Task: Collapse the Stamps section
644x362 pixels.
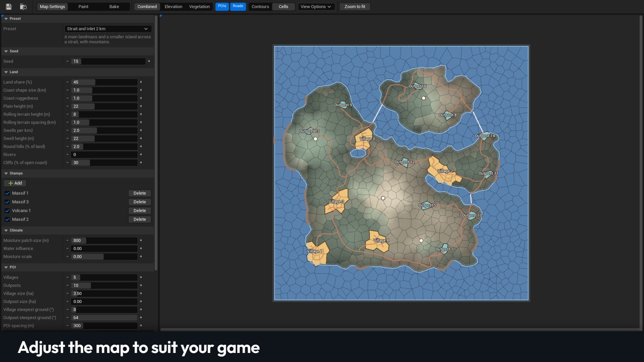Action: click(x=6, y=173)
